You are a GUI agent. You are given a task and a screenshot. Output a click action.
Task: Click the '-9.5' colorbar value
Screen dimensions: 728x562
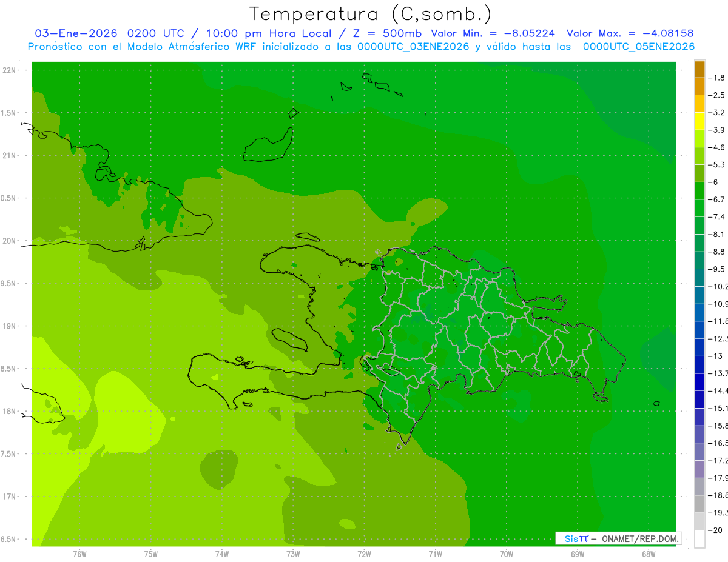tap(717, 269)
